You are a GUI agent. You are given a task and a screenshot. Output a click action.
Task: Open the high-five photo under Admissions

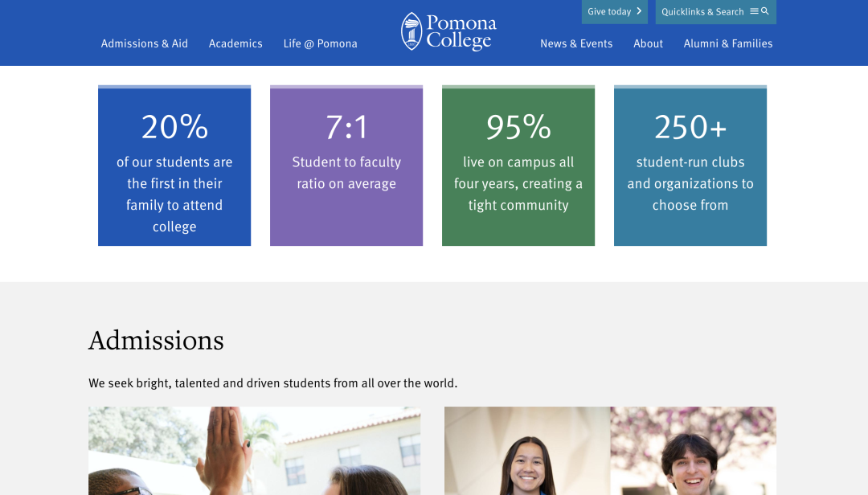pos(254,451)
